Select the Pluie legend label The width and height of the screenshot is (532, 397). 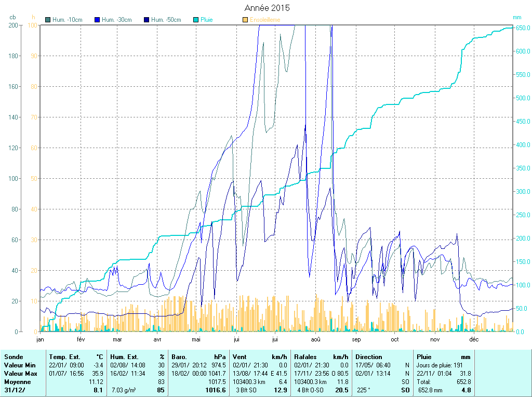[207, 20]
